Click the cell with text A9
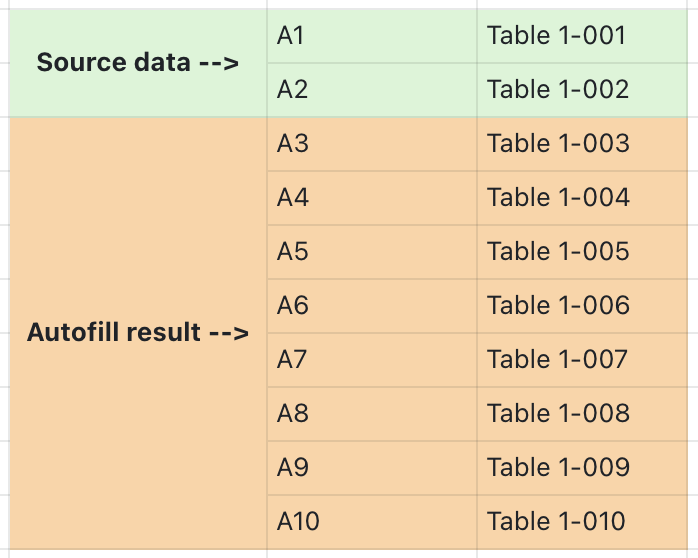 coord(372,468)
